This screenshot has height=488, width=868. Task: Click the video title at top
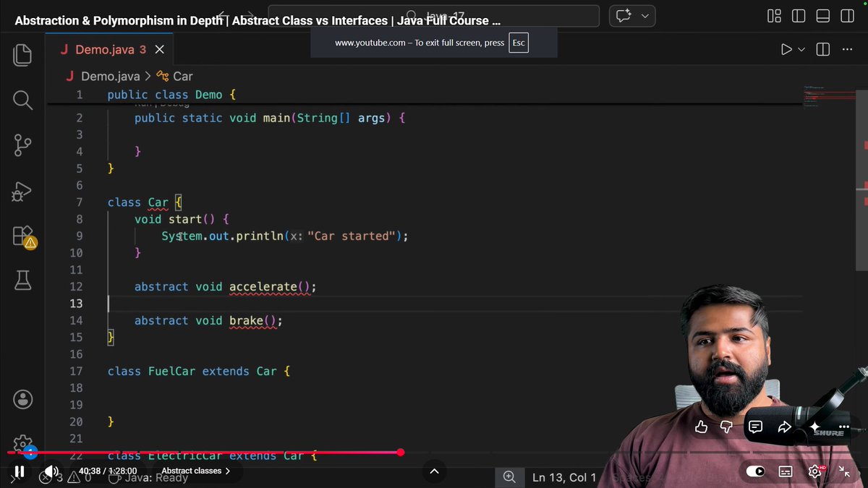(258, 20)
